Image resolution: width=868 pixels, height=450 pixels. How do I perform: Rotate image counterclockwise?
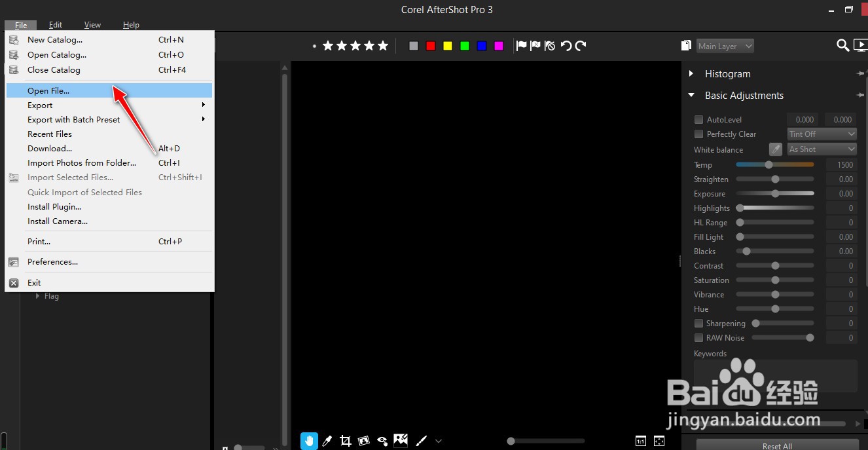[566, 46]
